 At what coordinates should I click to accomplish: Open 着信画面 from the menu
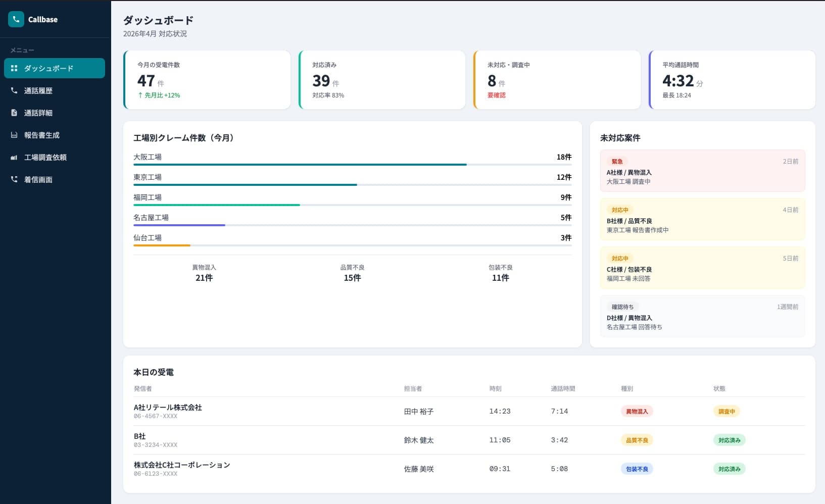[x=55, y=179]
